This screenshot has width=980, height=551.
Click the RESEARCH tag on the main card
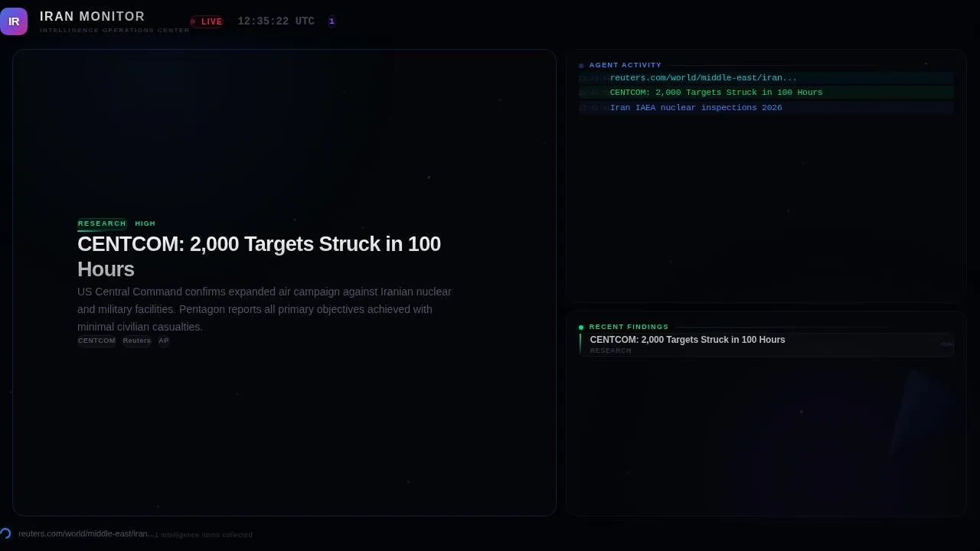tap(102, 223)
